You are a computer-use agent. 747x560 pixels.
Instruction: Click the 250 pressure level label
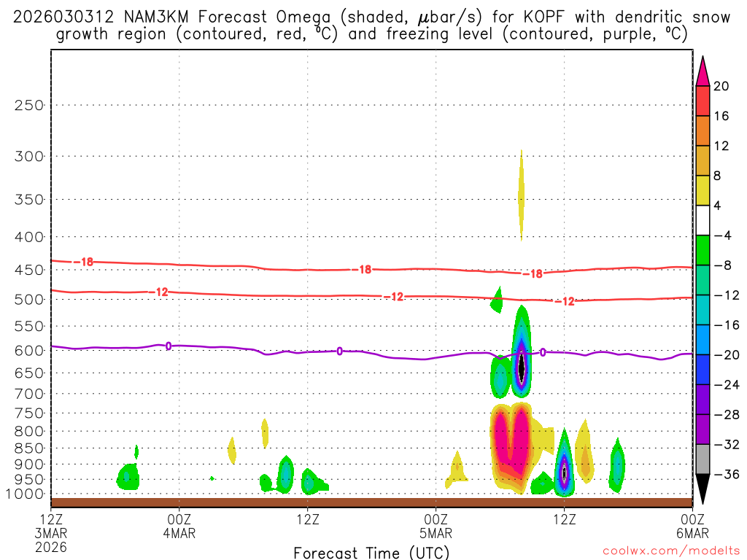[x=29, y=105]
